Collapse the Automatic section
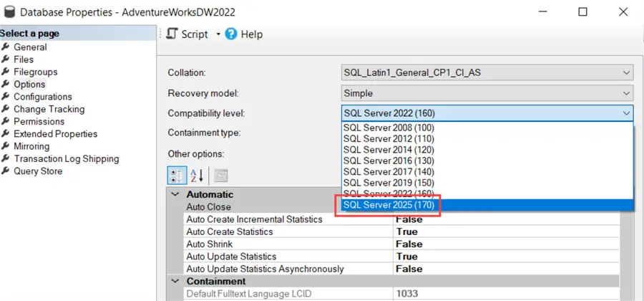This screenshot has height=301, width=644. [x=175, y=194]
